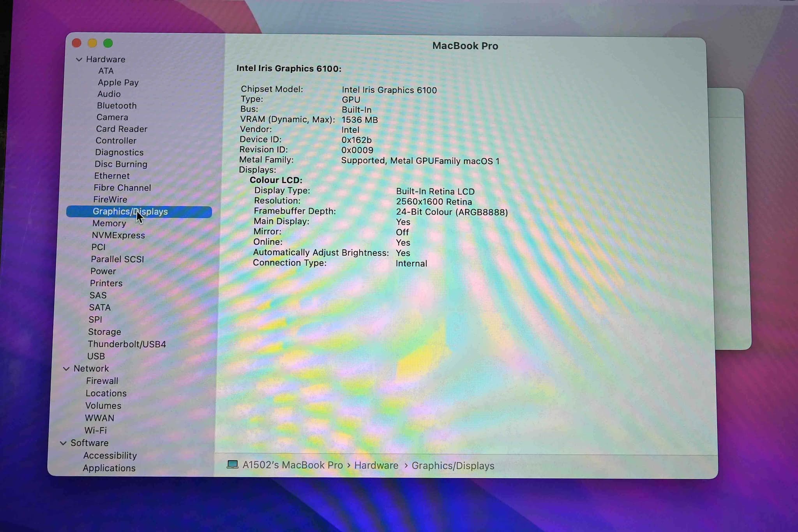Select Bluetooth in the sidebar

(x=117, y=106)
